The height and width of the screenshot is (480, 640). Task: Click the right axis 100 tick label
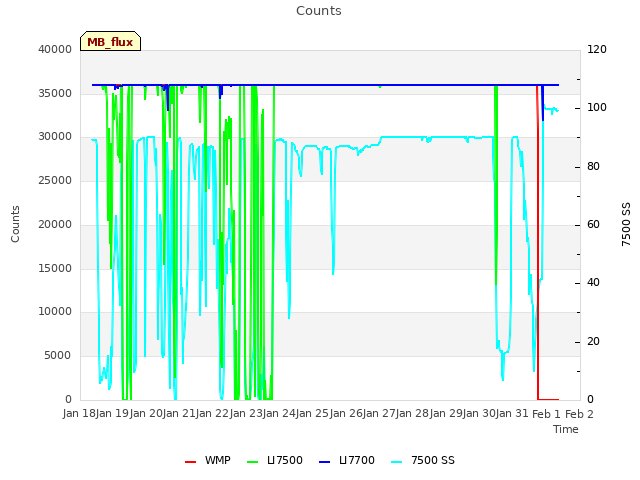(x=597, y=108)
